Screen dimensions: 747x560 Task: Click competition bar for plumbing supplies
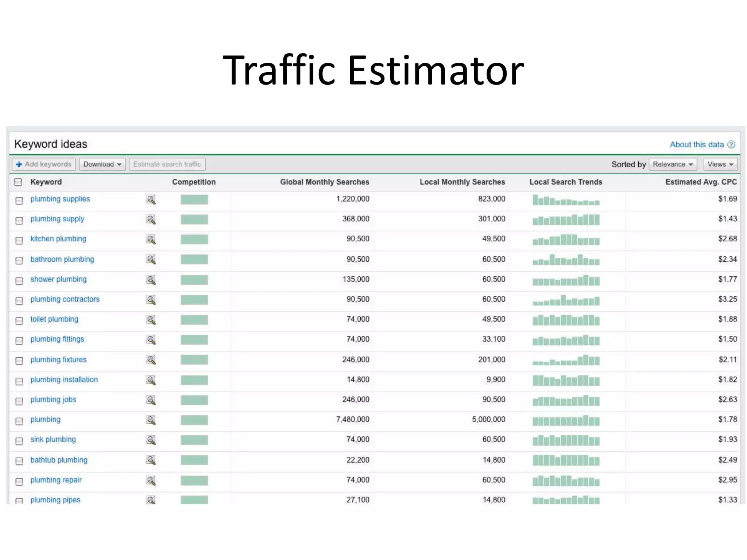[194, 199]
